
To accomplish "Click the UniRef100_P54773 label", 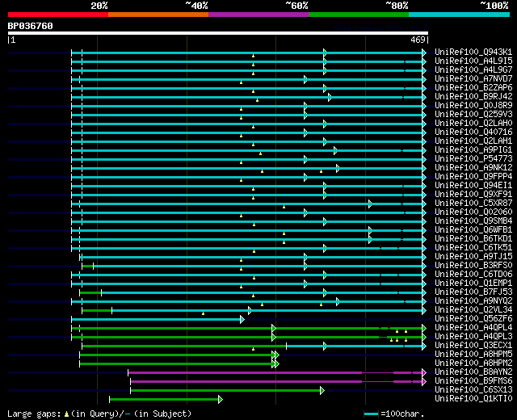I will 473,159.
